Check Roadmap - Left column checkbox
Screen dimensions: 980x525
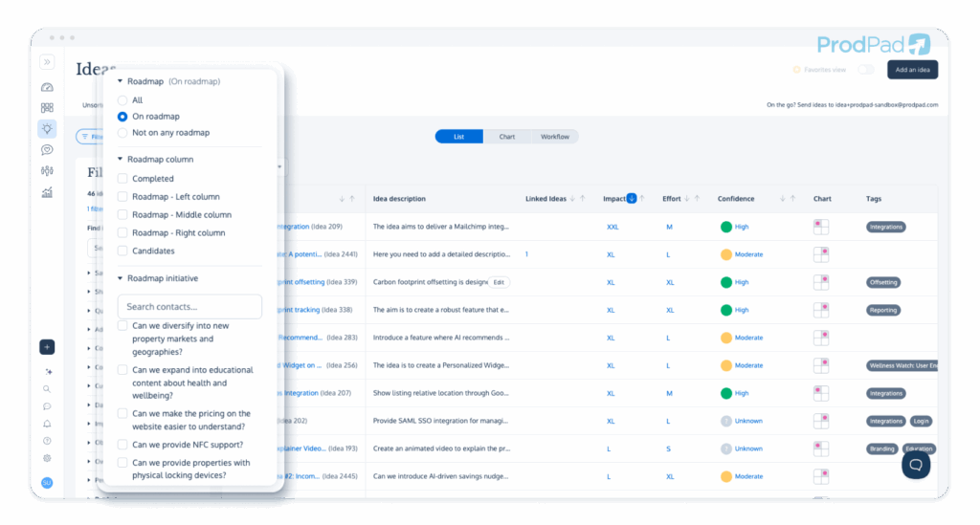[122, 197]
